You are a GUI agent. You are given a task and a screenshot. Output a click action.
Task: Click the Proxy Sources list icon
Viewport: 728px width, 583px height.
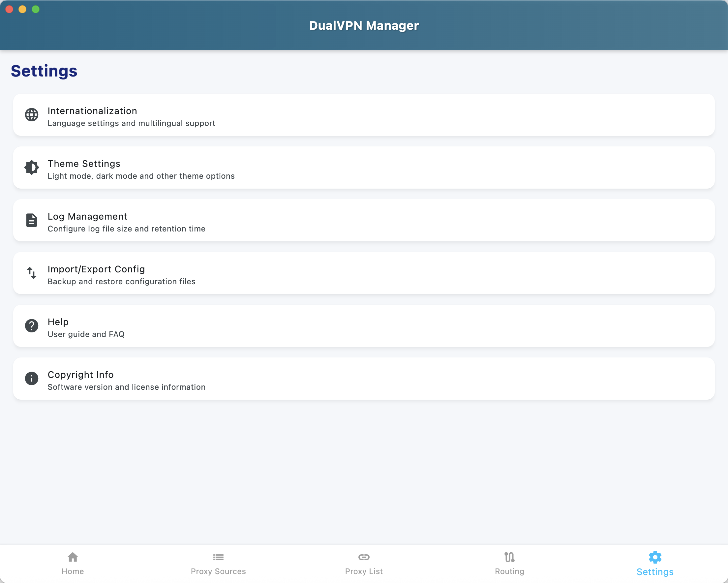218,557
